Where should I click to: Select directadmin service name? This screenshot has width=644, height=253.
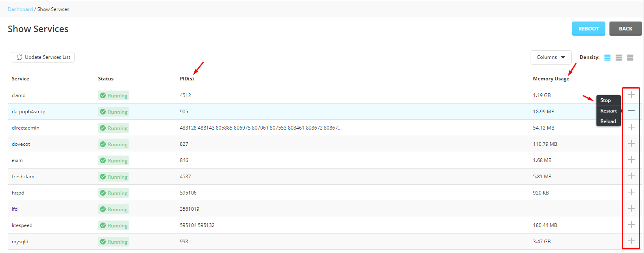click(x=26, y=128)
